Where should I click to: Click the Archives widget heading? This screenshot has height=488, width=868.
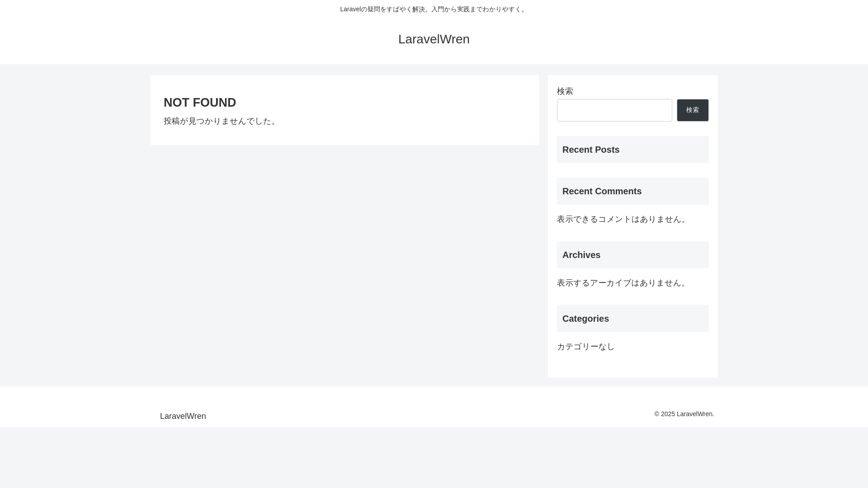point(632,255)
